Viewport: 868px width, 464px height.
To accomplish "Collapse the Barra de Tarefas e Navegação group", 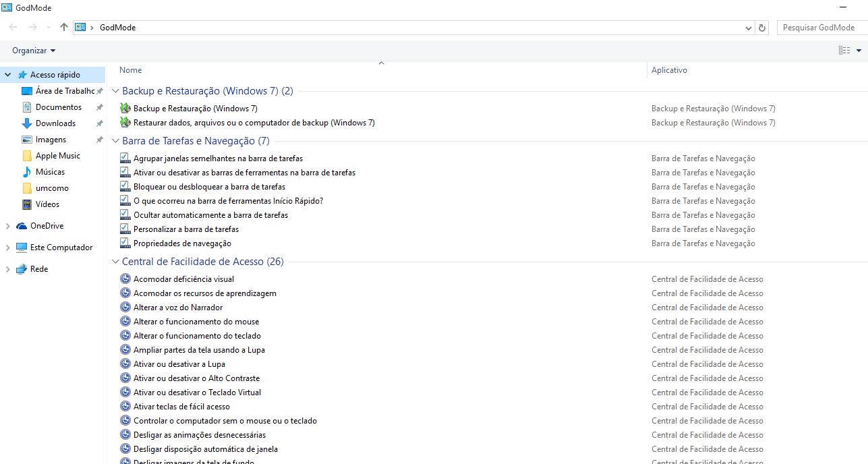I will pyautogui.click(x=115, y=141).
